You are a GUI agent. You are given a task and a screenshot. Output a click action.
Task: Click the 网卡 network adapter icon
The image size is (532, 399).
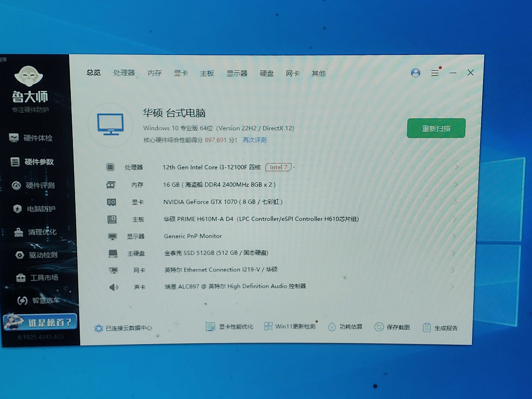(x=113, y=270)
